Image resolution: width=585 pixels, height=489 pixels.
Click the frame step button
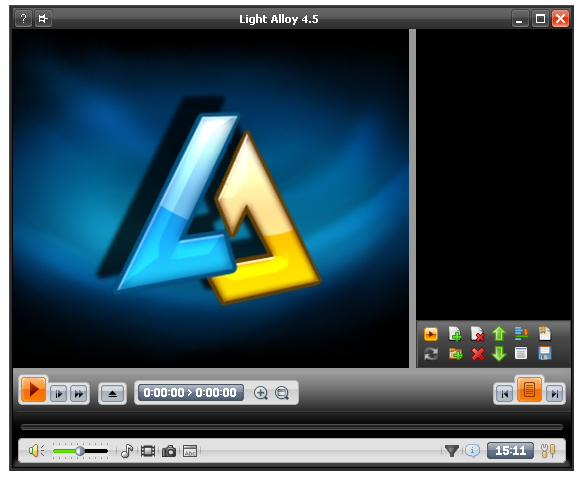click(59, 394)
